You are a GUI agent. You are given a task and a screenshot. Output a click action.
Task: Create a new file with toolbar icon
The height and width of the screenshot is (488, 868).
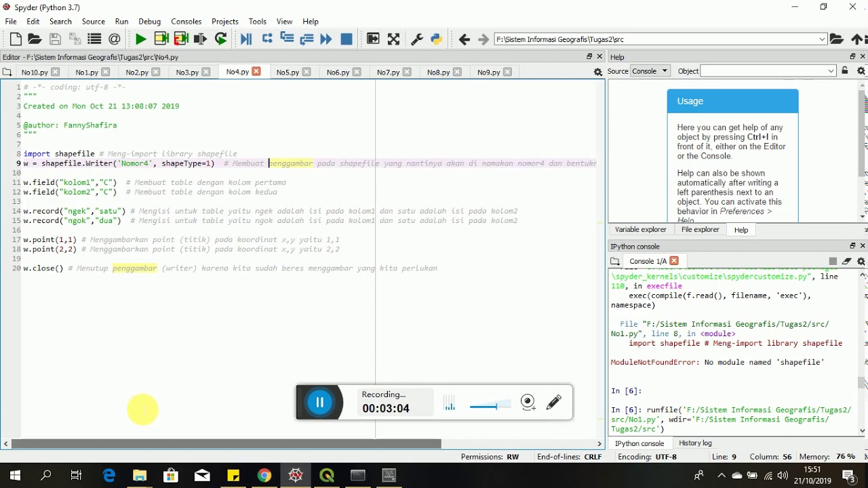pos(16,39)
